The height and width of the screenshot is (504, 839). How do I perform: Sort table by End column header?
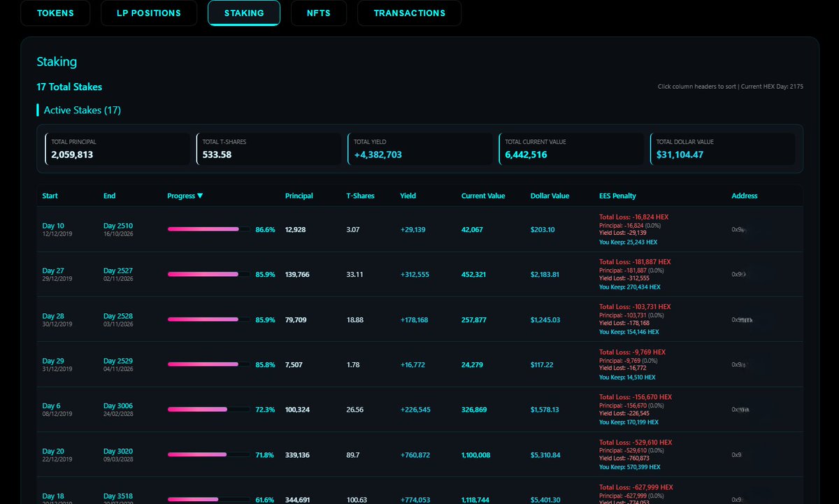tap(109, 196)
